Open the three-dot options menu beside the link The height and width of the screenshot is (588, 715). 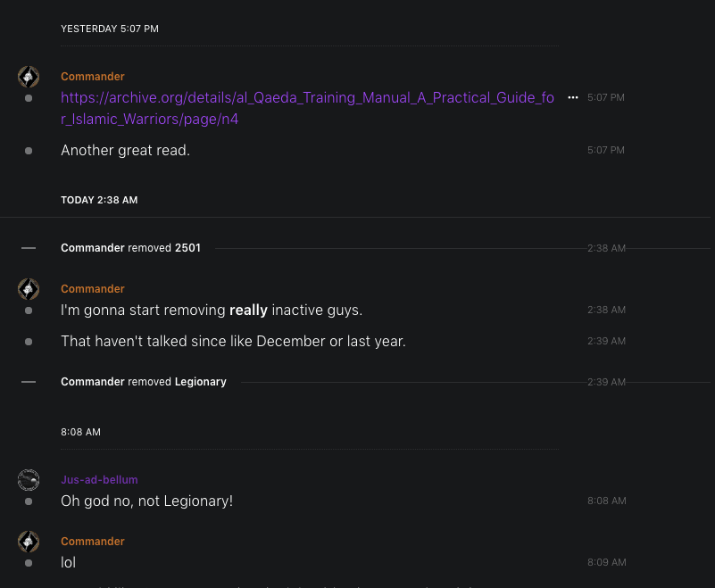(x=572, y=97)
